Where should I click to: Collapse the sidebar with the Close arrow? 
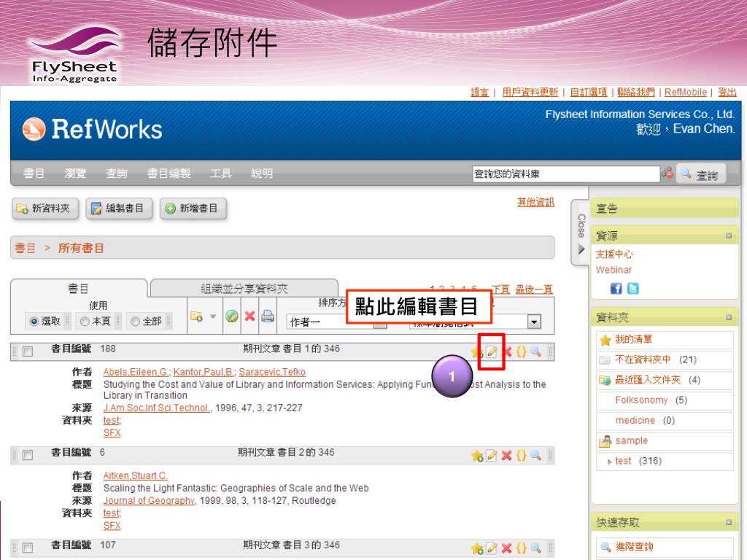pos(581,233)
